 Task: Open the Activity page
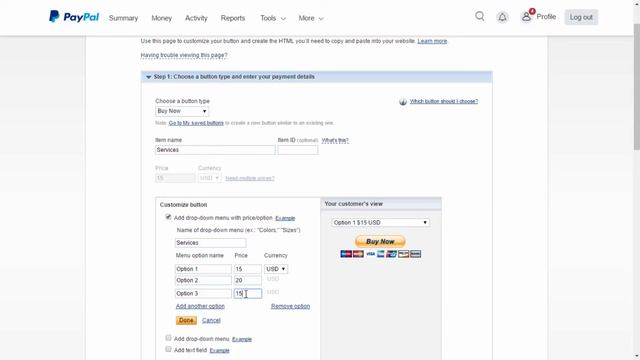pyautogui.click(x=196, y=18)
